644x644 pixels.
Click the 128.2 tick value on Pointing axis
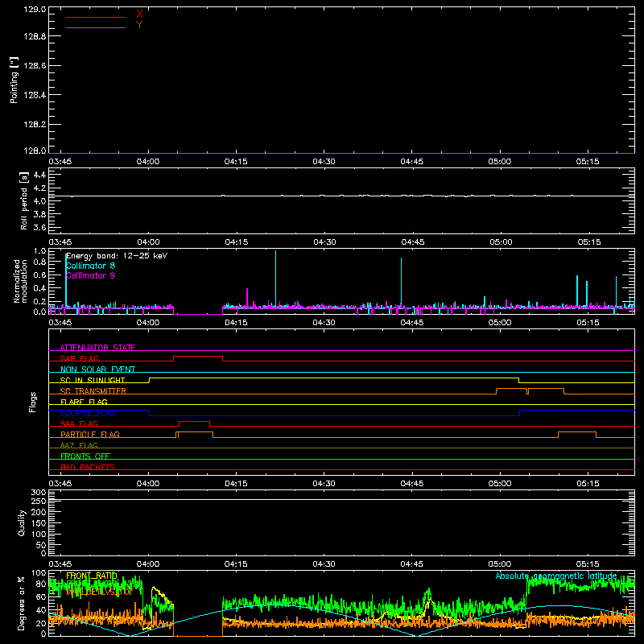[x=35, y=125]
